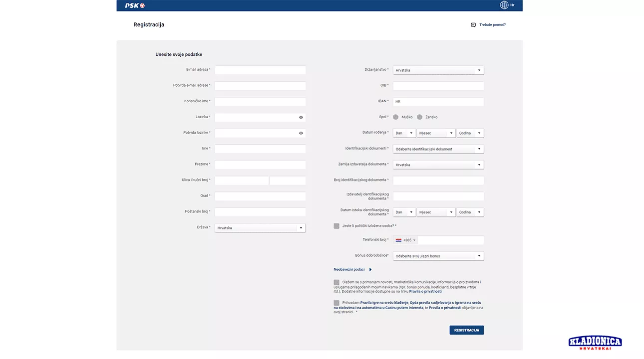Image resolution: width=644 pixels, height=359 pixels.
Task: Click the globe language icon
Action: pos(504,5)
